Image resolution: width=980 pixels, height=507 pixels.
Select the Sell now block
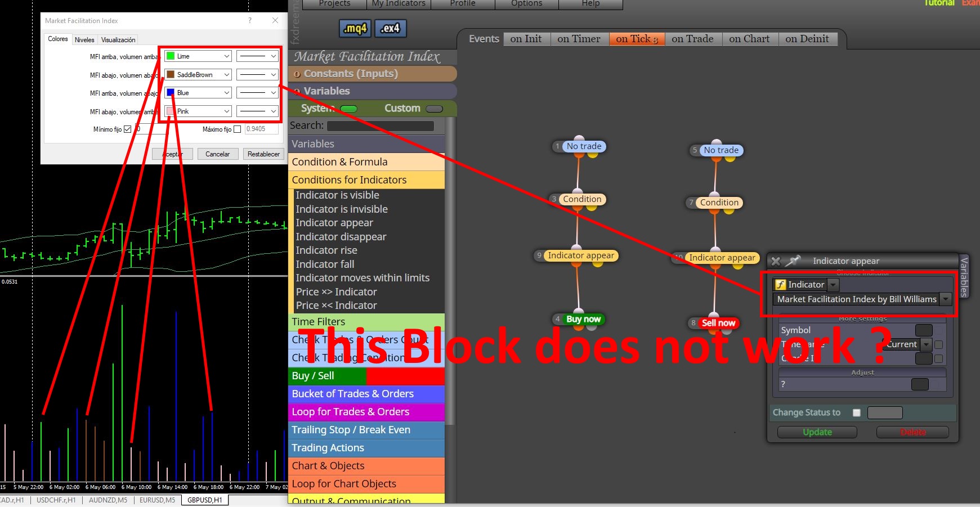pyautogui.click(x=718, y=323)
